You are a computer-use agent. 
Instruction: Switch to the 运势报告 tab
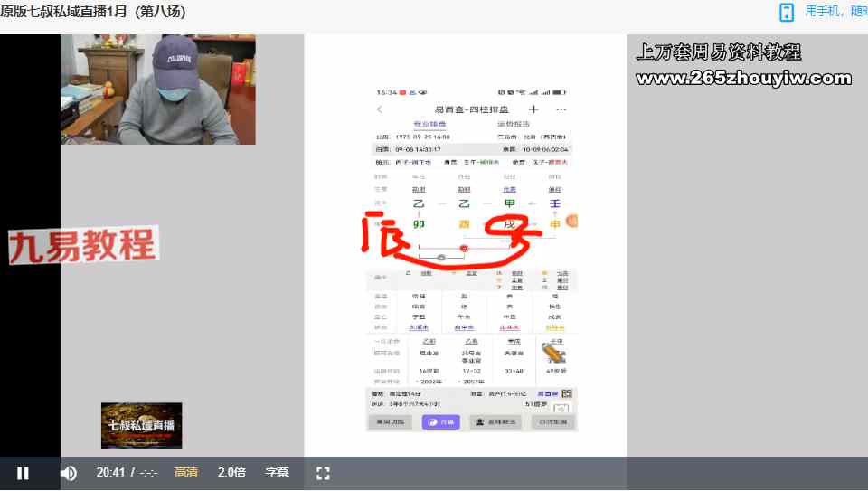(514, 124)
